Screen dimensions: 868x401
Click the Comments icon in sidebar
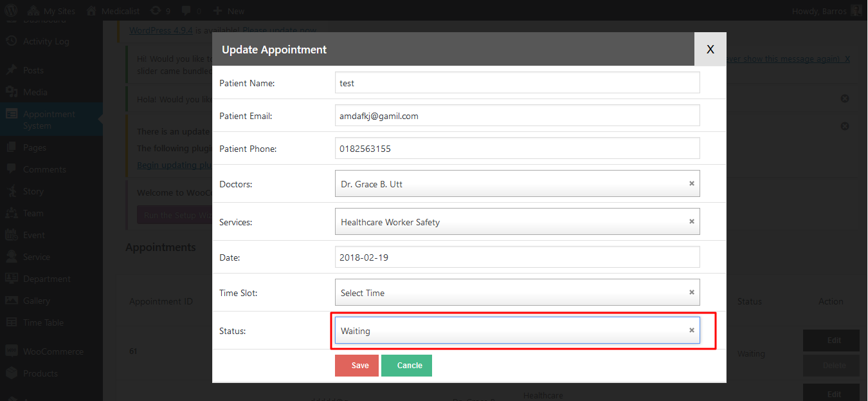click(x=12, y=169)
